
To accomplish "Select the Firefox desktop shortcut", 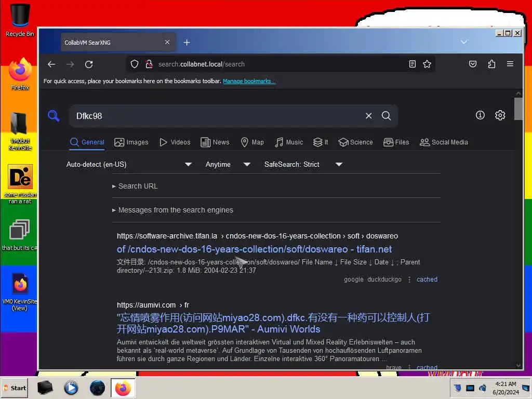I will [x=20, y=74].
